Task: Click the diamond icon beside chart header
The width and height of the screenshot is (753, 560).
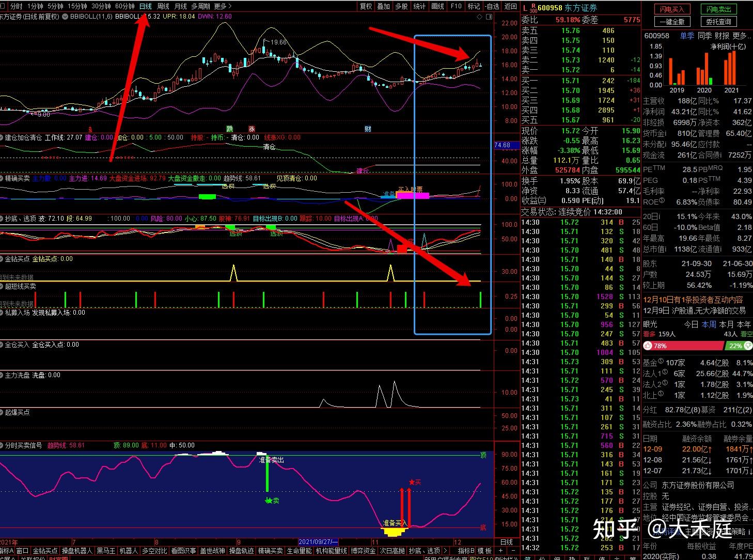Action: pos(480,17)
